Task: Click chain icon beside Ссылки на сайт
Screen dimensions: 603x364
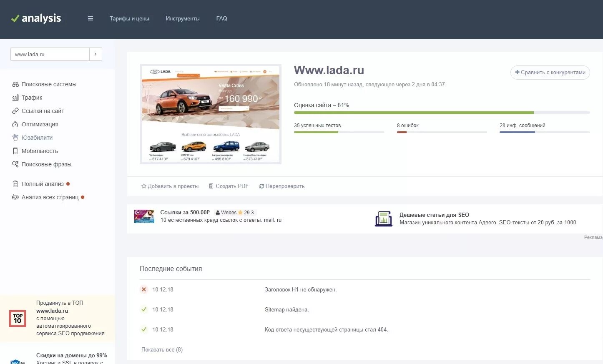Action: (15, 111)
